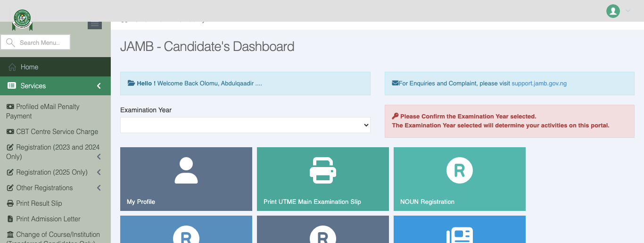Visit the support.jamb.gov.ng link
Screen dimensions: 644x243
coord(539,84)
